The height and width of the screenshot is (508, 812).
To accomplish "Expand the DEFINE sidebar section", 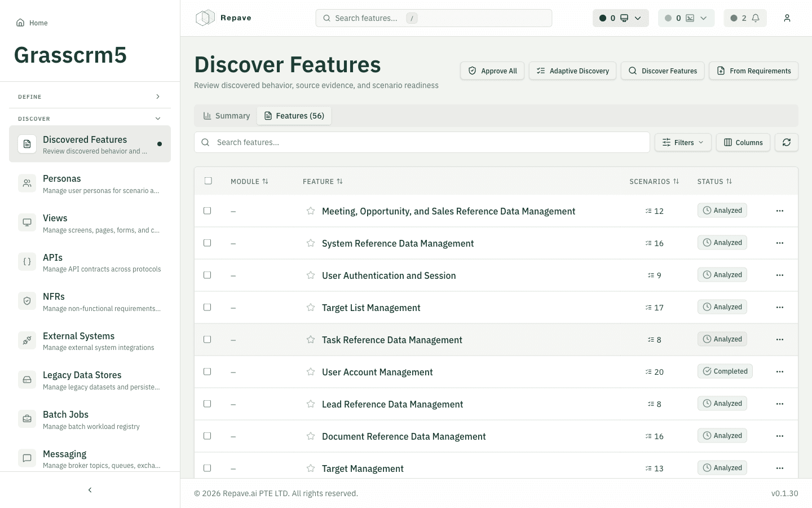I will tap(90, 97).
